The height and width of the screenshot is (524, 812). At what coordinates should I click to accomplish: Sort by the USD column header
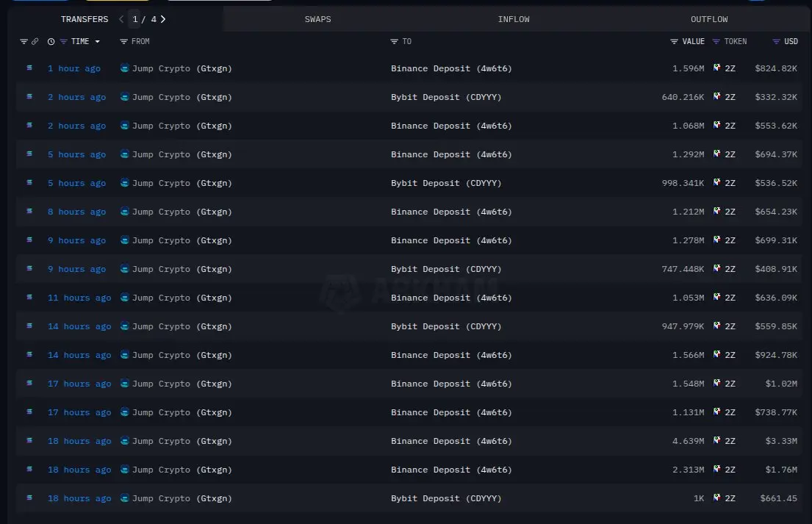click(791, 41)
